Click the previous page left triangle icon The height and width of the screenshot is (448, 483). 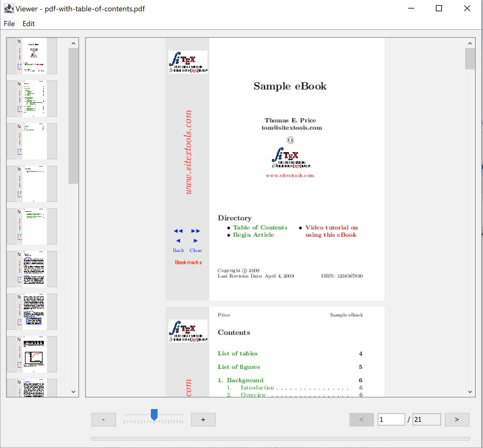178,241
